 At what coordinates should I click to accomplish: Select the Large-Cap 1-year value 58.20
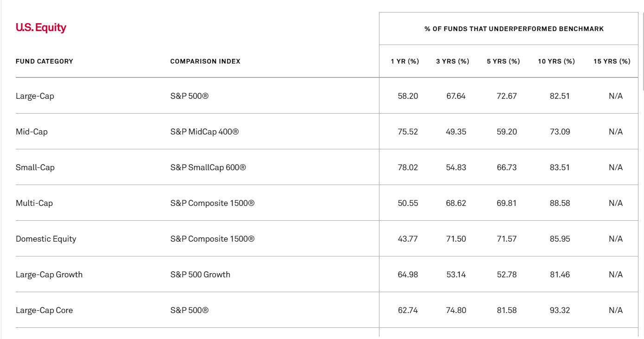coord(408,96)
